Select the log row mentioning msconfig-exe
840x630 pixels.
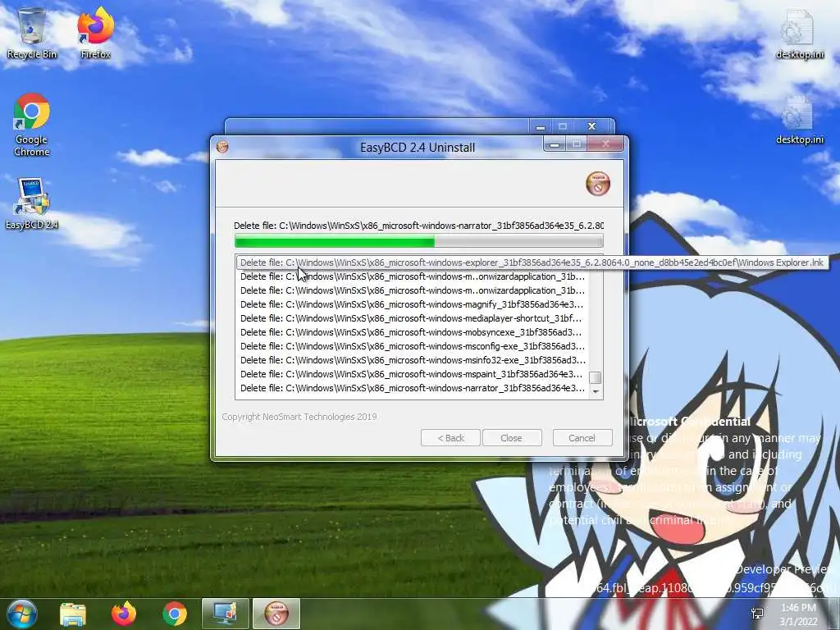pyautogui.click(x=412, y=346)
